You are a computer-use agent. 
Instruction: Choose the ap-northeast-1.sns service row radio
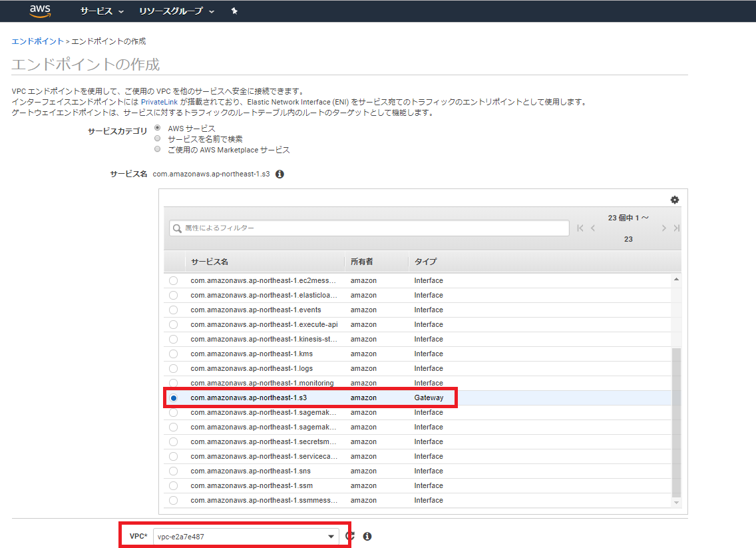pyautogui.click(x=174, y=471)
